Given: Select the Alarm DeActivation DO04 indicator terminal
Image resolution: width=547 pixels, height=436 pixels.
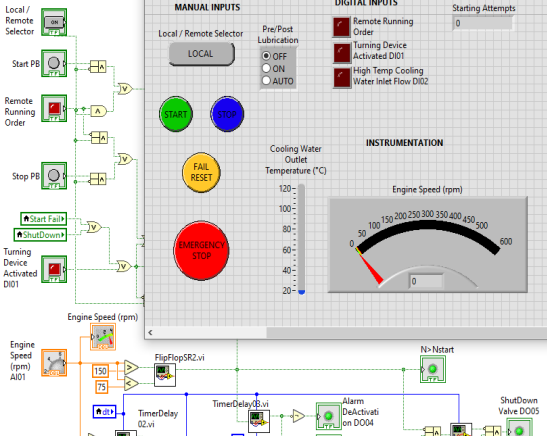Looking at the screenshot, I should pos(329,416).
